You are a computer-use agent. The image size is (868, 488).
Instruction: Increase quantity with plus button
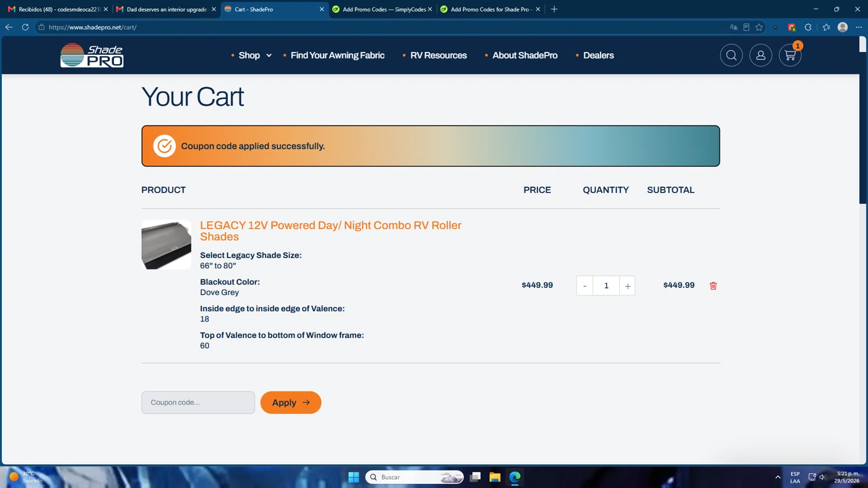coord(627,286)
